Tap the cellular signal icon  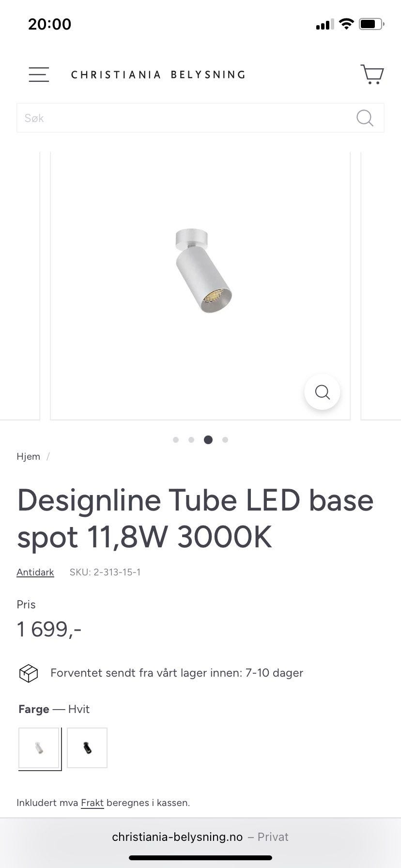click(x=324, y=24)
